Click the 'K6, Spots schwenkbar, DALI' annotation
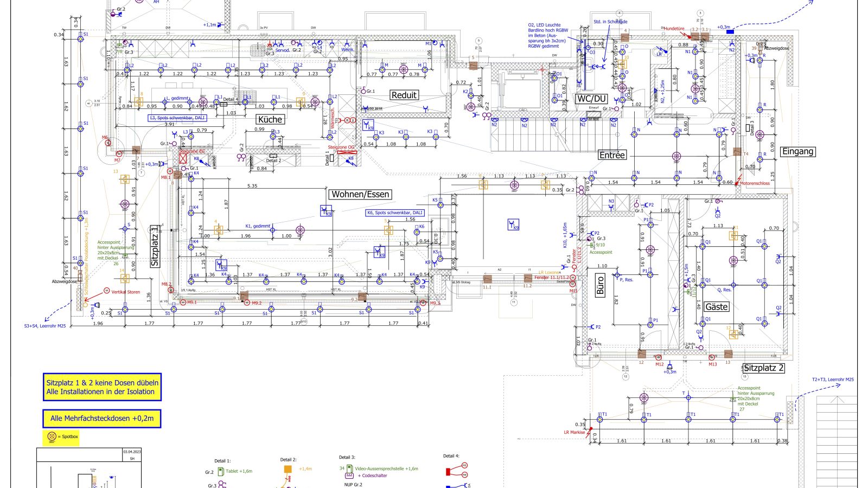The width and height of the screenshot is (868, 488). point(394,213)
